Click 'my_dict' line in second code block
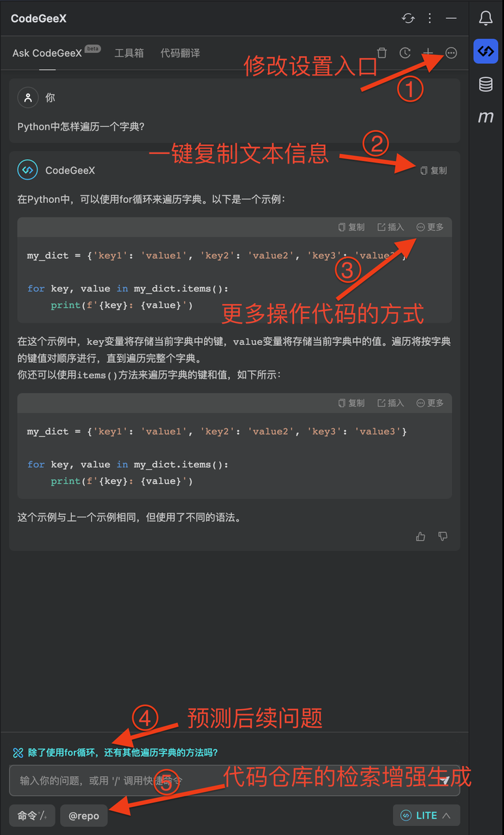The image size is (504, 835). pos(217,432)
